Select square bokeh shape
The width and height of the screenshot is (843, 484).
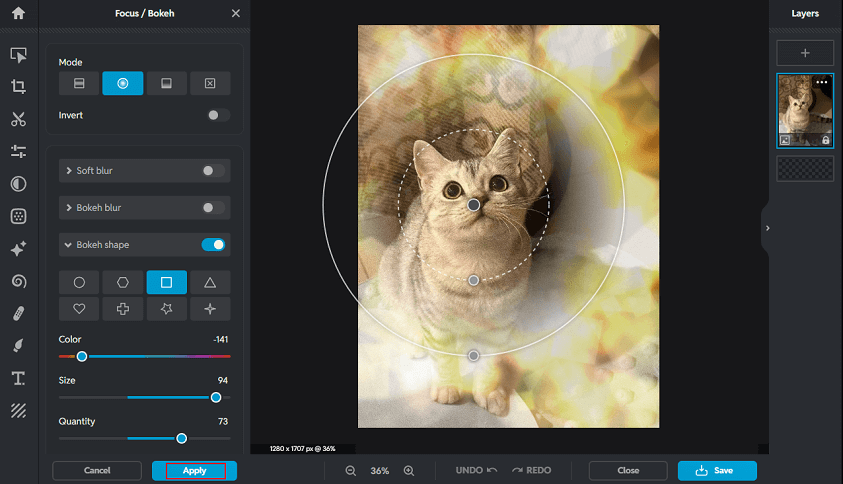coord(167,282)
